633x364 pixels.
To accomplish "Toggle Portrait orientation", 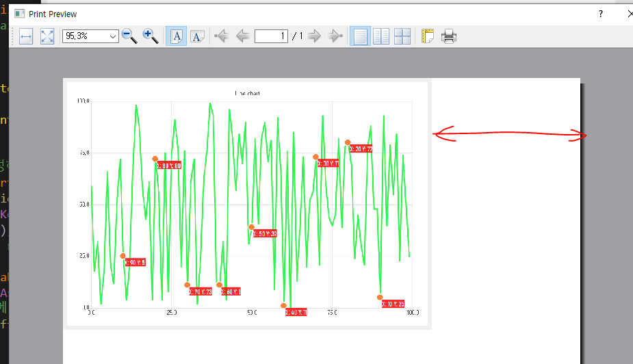I will tap(177, 36).
